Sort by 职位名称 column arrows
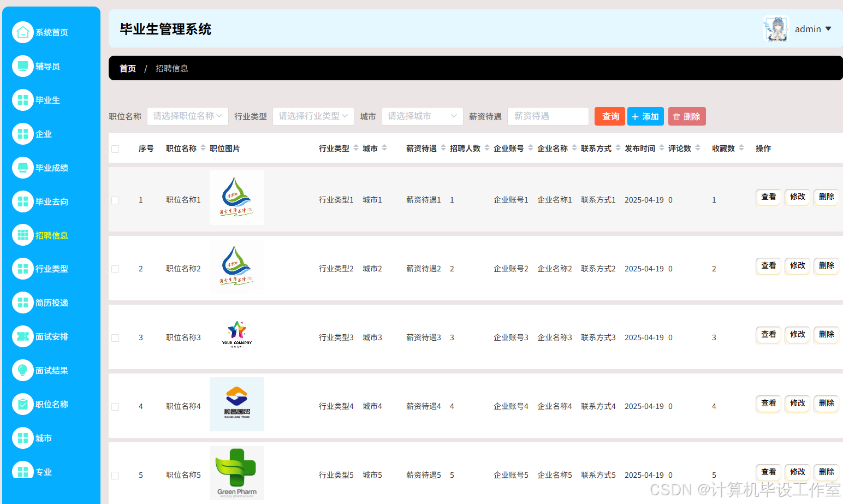The width and height of the screenshot is (843, 504). (203, 148)
